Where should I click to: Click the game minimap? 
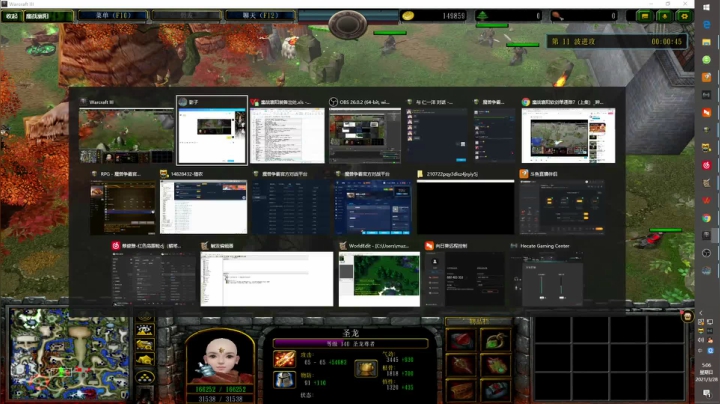point(70,354)
